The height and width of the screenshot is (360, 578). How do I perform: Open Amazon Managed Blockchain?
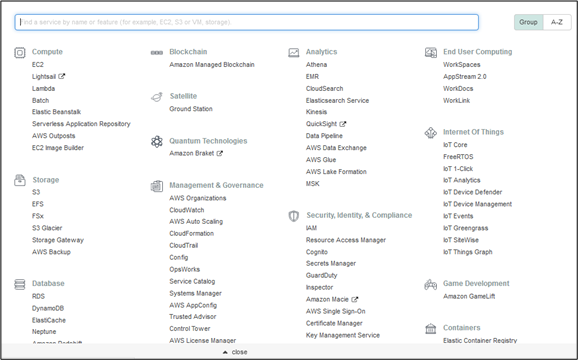212,64
